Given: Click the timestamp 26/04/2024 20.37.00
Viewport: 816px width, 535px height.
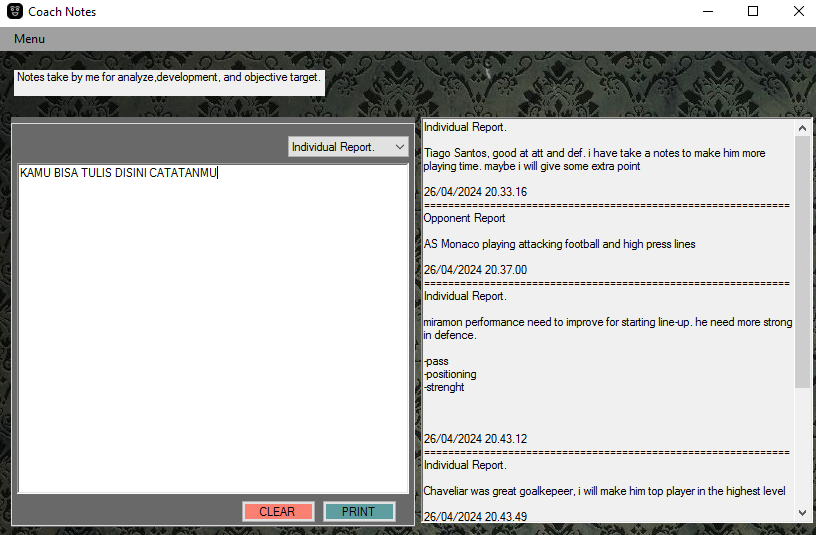Looking at the screenshot, I should click(x=475, y=270).
